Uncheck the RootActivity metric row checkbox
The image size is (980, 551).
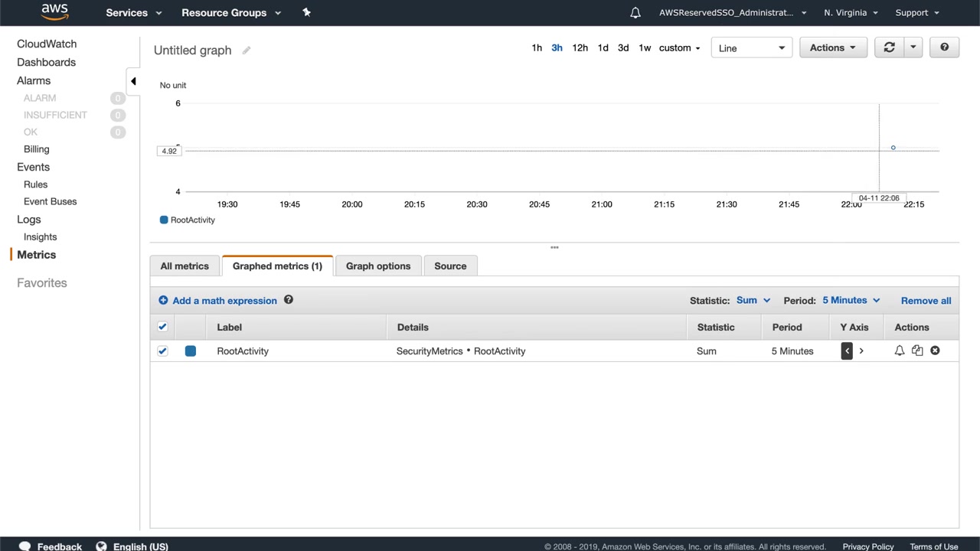pos(162,350)
